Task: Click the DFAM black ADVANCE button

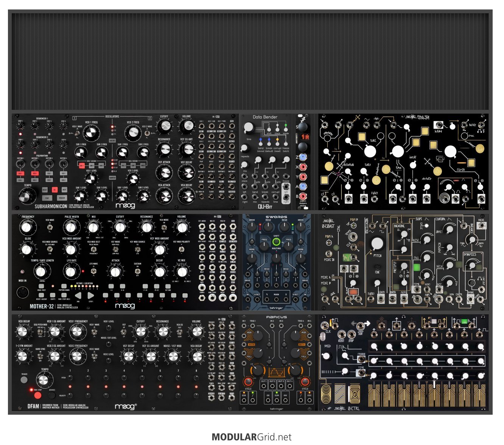Action: (52, 395)
